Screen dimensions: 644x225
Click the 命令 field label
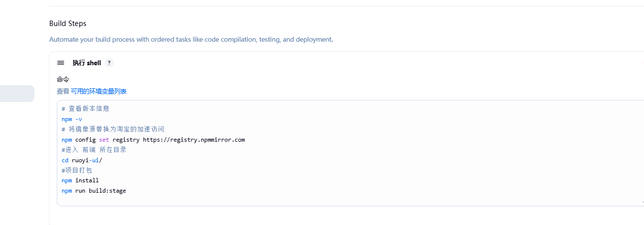[x=63, y=79]
